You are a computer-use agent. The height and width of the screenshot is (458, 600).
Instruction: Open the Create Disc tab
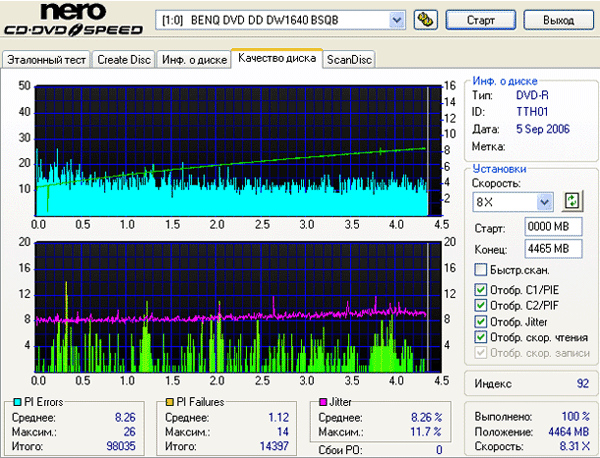[x=124, y=60]
